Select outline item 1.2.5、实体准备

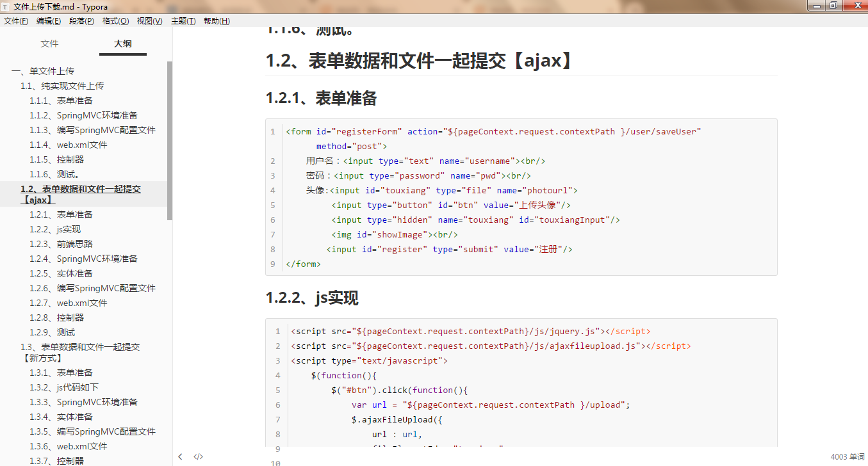(x=61, y=273)
